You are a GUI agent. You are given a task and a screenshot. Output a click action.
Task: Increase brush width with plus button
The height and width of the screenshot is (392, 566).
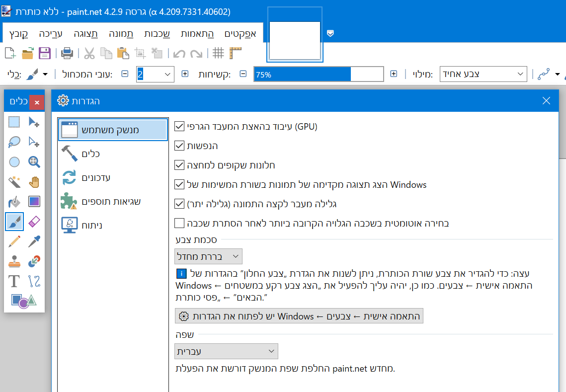click(x=185, y=74)
